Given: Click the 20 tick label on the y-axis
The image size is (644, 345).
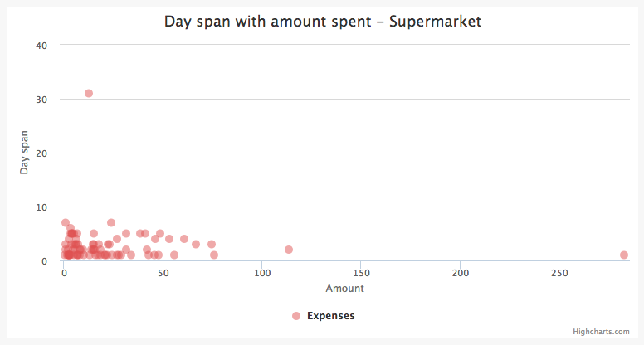Looking at the screenshot, I should pyautogui.click(x=41, y=153).
